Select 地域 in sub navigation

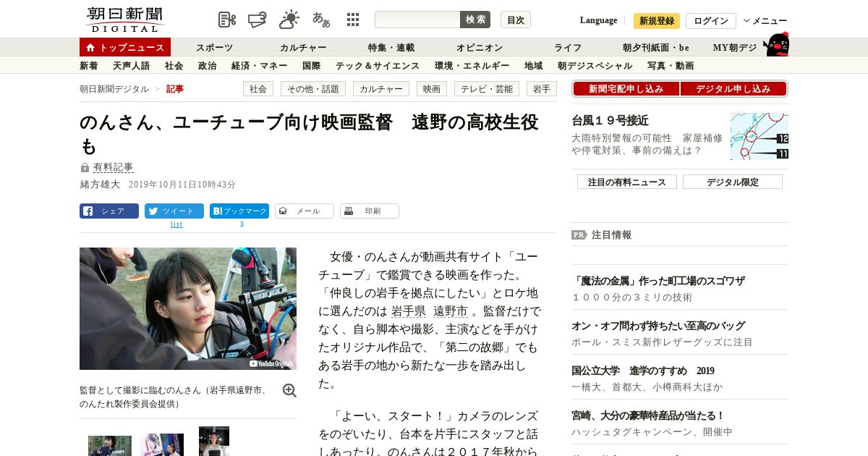click(x=534, y=66)
